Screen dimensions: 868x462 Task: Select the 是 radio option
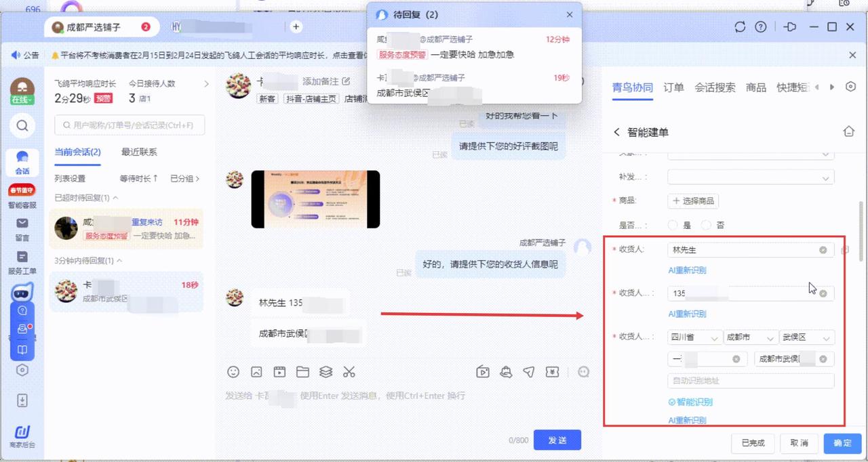coord(673,225)
